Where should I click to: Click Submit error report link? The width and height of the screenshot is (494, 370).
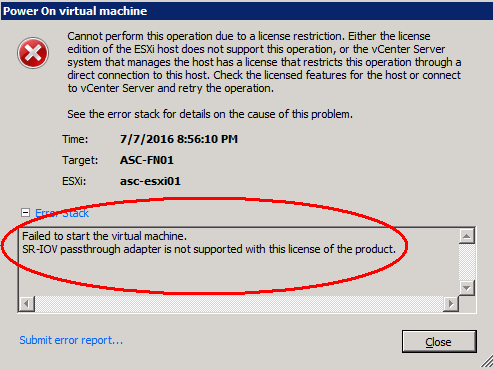click(71, 340)
